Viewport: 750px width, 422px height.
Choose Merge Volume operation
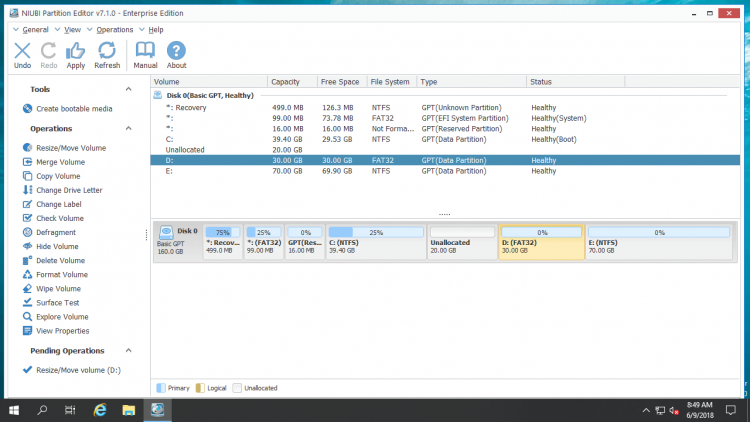tap(54, 162)
